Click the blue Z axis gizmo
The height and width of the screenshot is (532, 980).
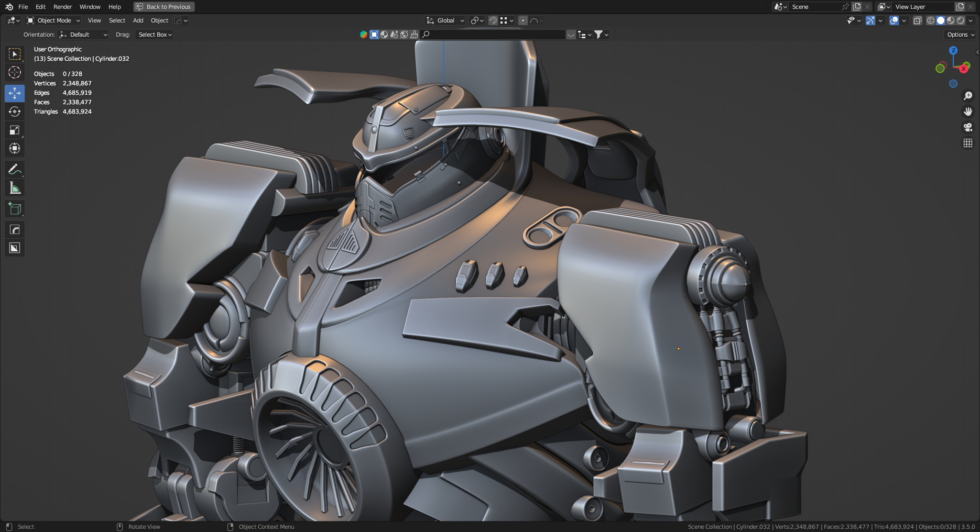(x=953, y=50)
